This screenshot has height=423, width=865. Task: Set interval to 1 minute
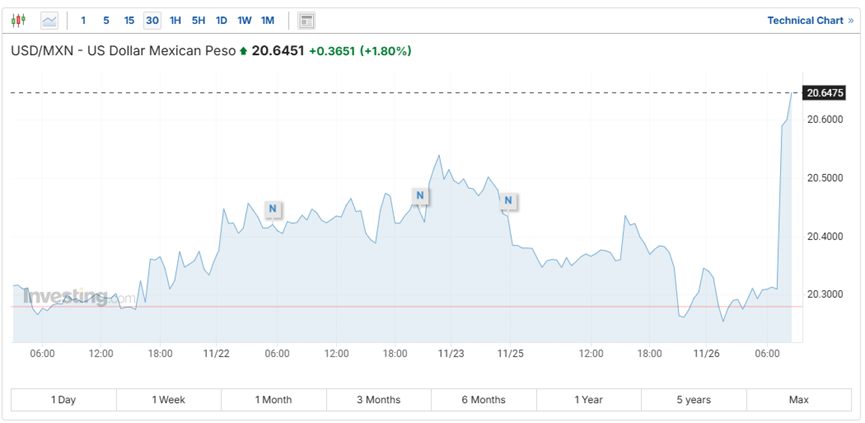coord(83,20)
